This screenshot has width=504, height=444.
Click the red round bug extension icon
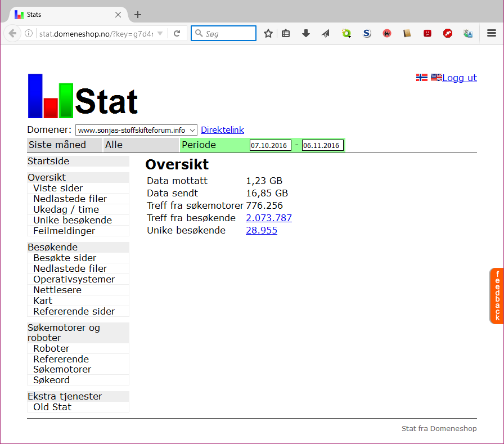[x=387, y=33]
